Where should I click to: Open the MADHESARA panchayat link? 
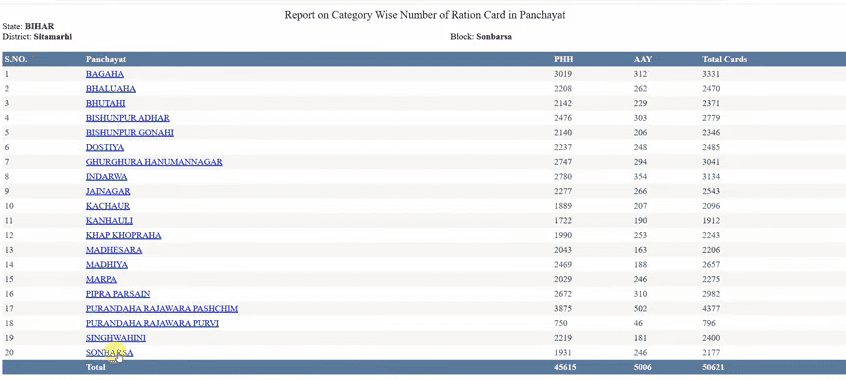[114, 250]
